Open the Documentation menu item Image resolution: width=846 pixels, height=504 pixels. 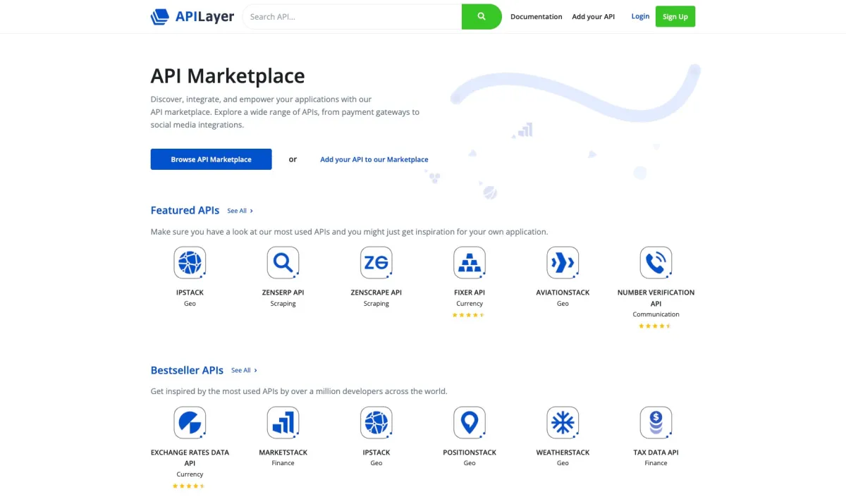537,17
